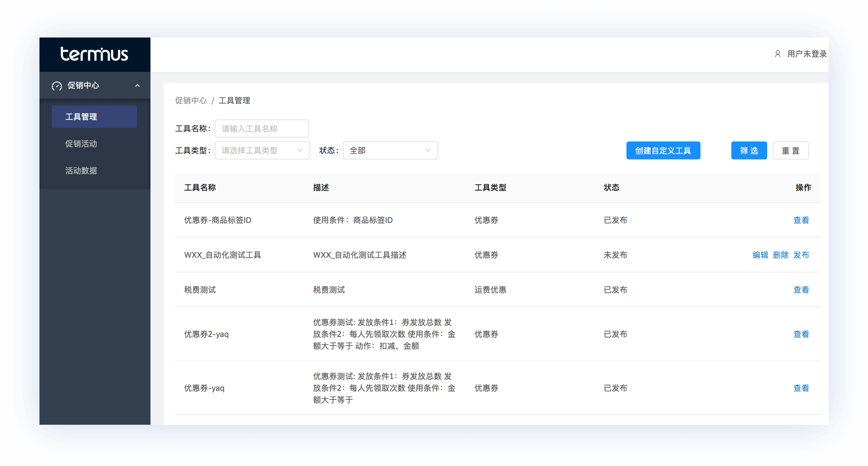Click the 重置 reset button
This screenshot has width=868, height=466.
pyautogui.click(x=790, y=150)
